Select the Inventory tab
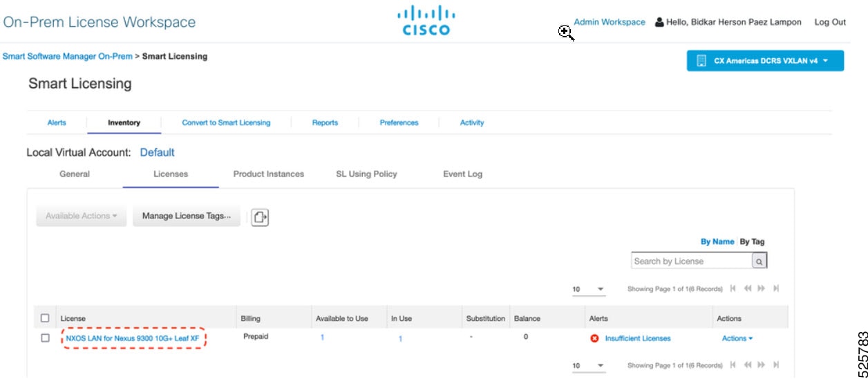 [124, 122]
